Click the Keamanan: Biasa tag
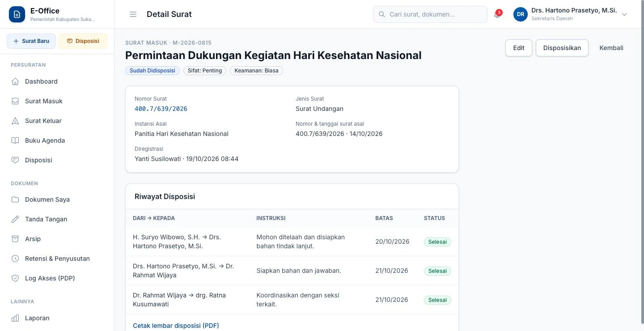 [256, 71]
